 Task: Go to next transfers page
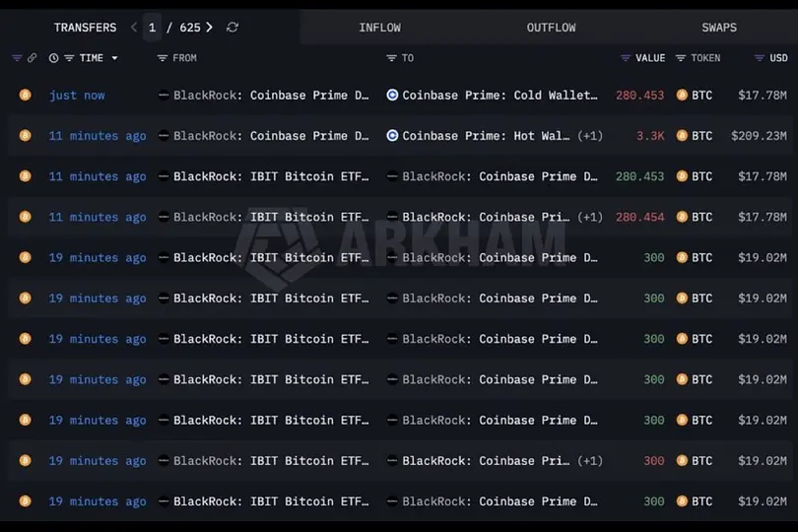tap(209, 28)
